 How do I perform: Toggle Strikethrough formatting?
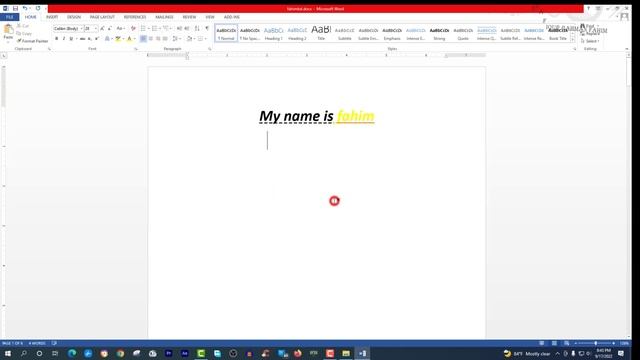pos(82,39)
